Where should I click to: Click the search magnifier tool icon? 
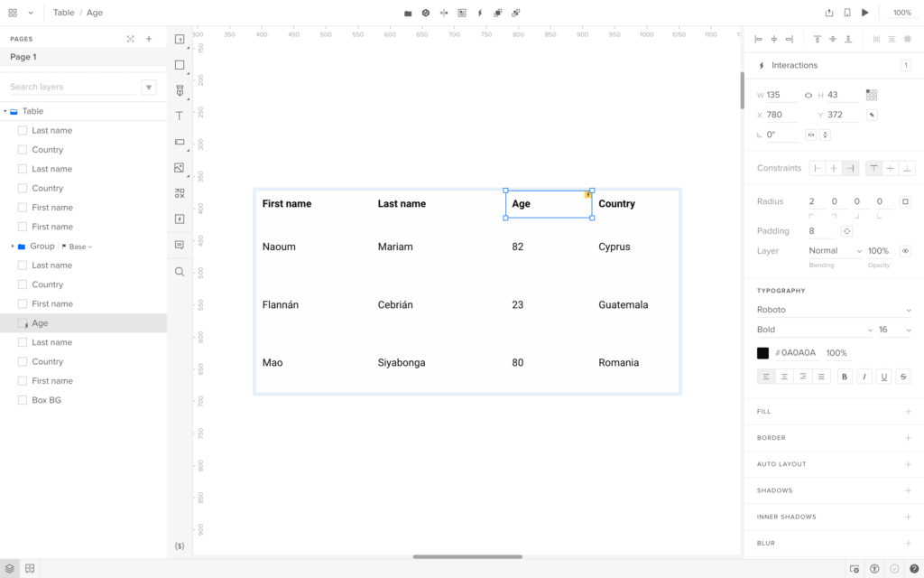(180, 271)
